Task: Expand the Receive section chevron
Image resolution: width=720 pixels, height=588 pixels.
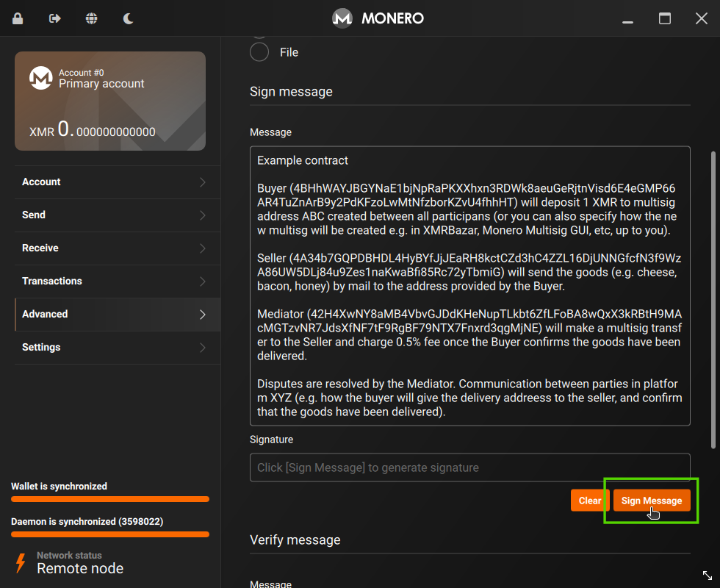Action: tap(204, 248)
